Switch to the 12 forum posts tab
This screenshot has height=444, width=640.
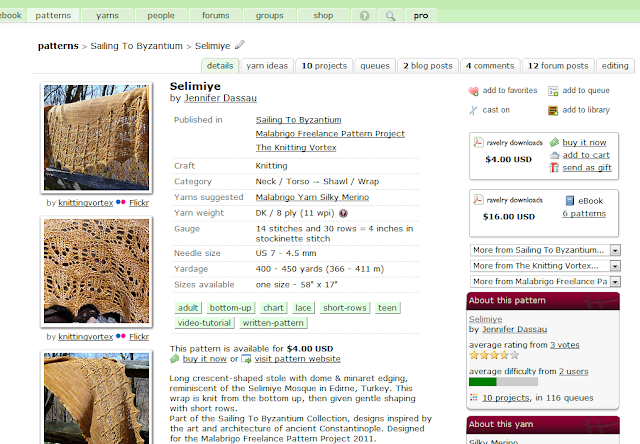point(558,66)
